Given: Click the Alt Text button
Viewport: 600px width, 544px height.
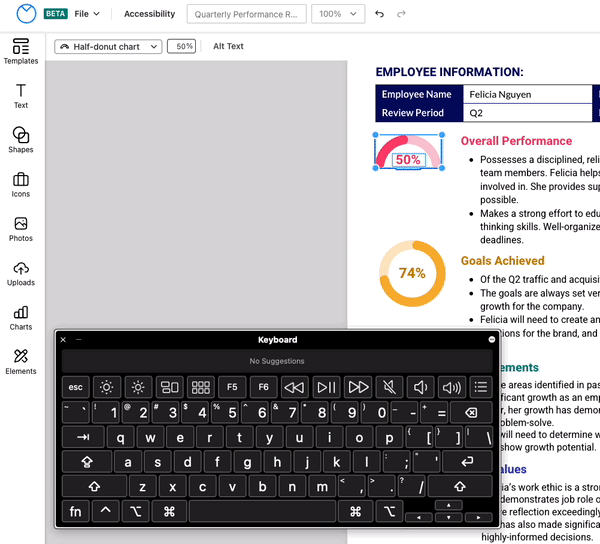Looking at the screenshot, I should [228, 47].
